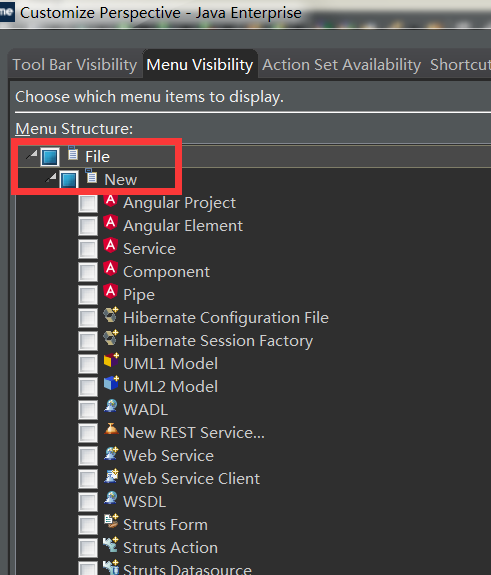Select the Component label
This screenshot has width=491, height=575.
166,272
